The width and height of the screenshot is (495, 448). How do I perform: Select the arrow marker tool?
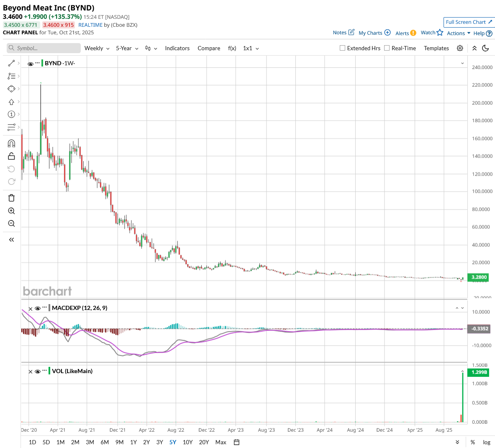point(11,102)
